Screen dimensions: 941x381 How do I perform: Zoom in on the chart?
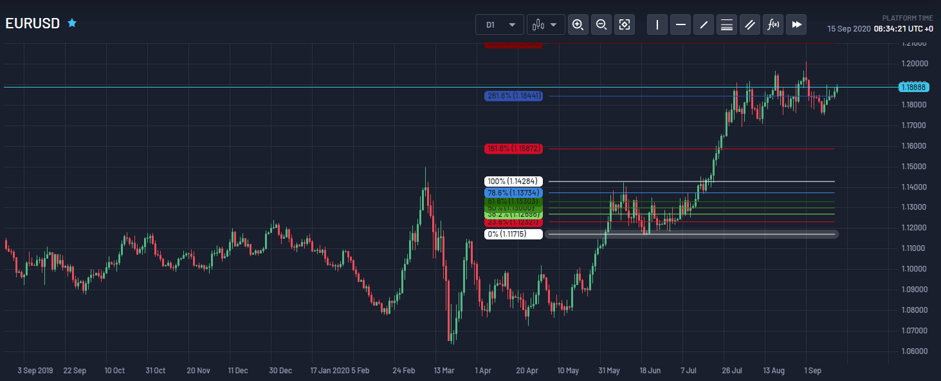[578, 25]
